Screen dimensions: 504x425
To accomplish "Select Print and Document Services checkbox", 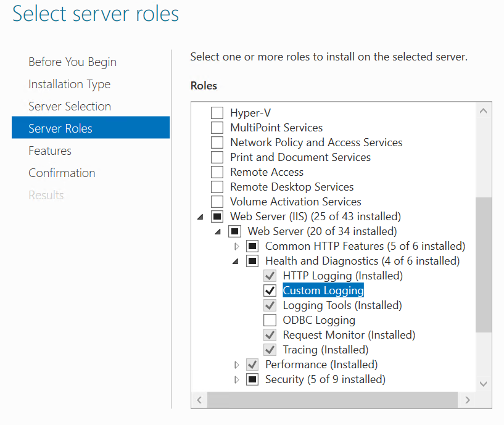I will click(217, 157).
